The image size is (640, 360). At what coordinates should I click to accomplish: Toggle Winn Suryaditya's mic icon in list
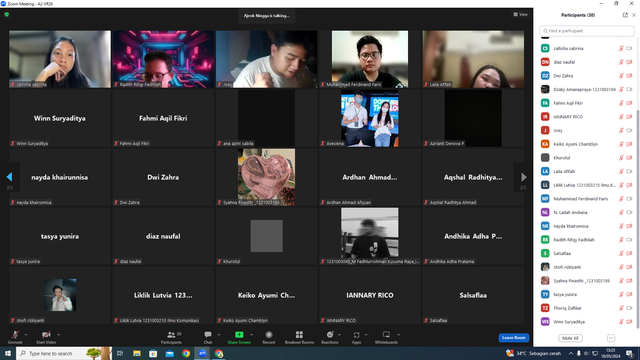(621, 322)
